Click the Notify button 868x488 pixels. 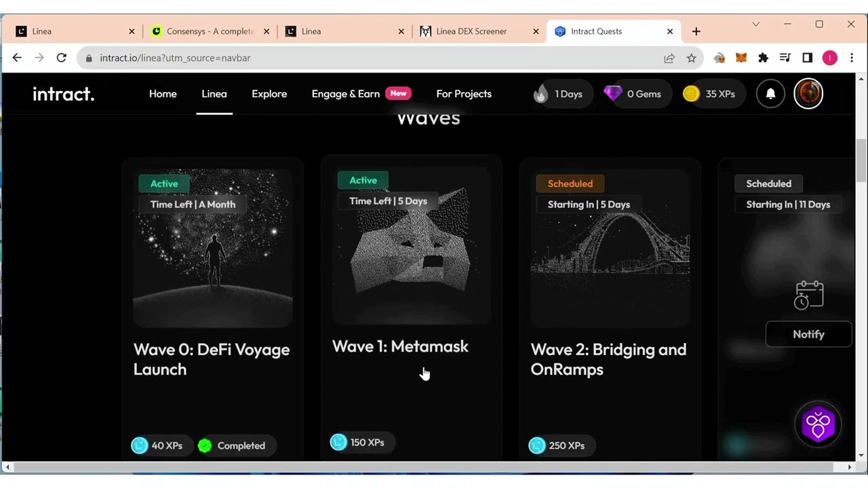pos(808,334)
